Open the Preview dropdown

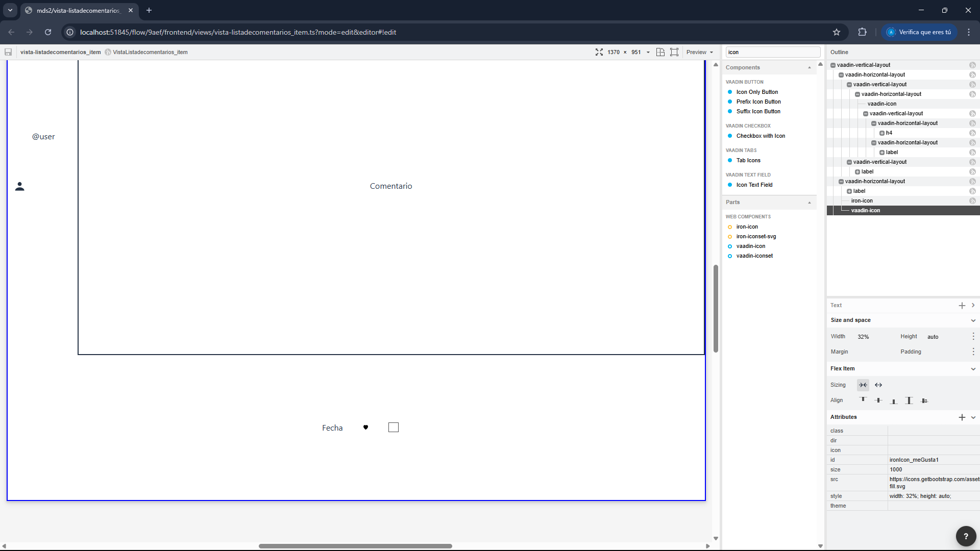699,52
